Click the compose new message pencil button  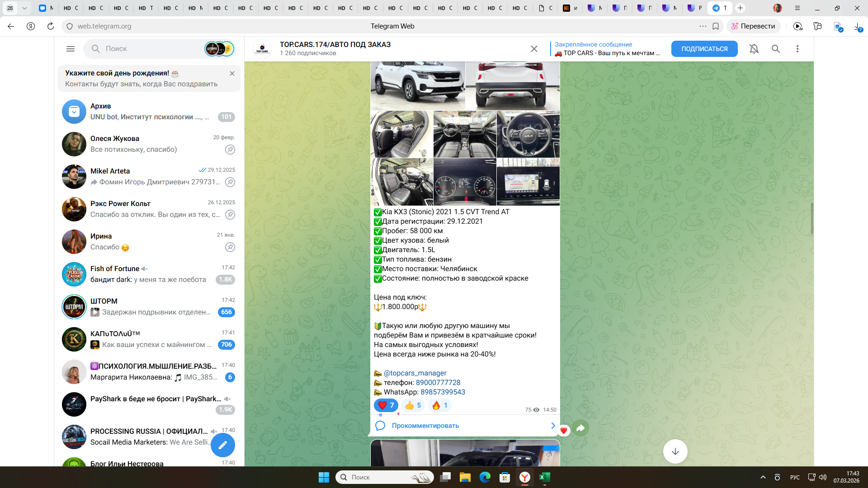click(x=223, y=445)
